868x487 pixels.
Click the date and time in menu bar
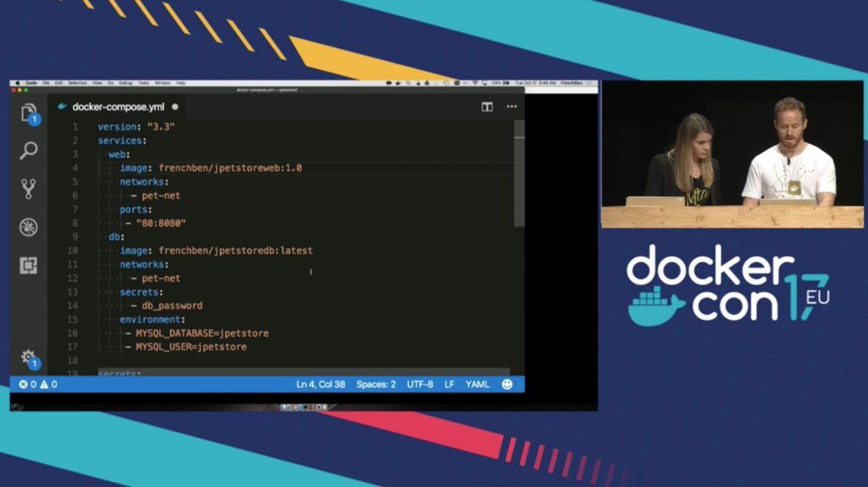(x=536, y=83)
